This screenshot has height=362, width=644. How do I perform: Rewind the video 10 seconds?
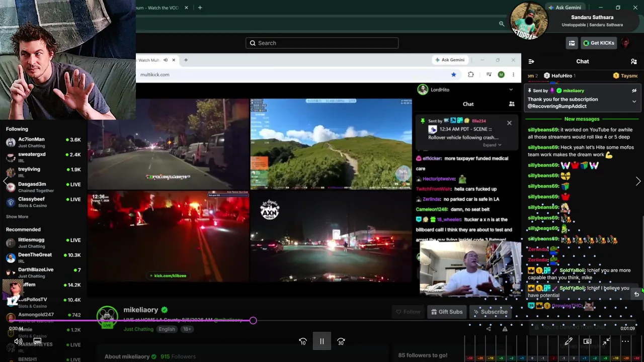pyautogui.click(x=302, y=341)
